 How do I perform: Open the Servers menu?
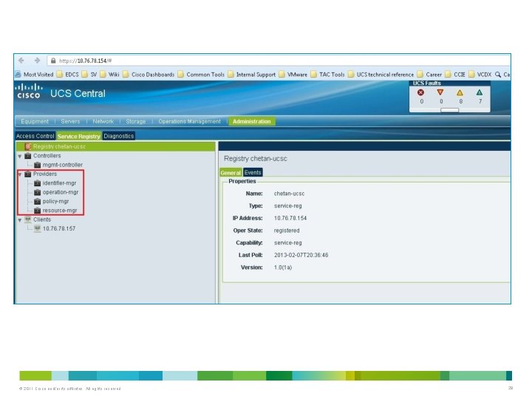coord(70,121)
